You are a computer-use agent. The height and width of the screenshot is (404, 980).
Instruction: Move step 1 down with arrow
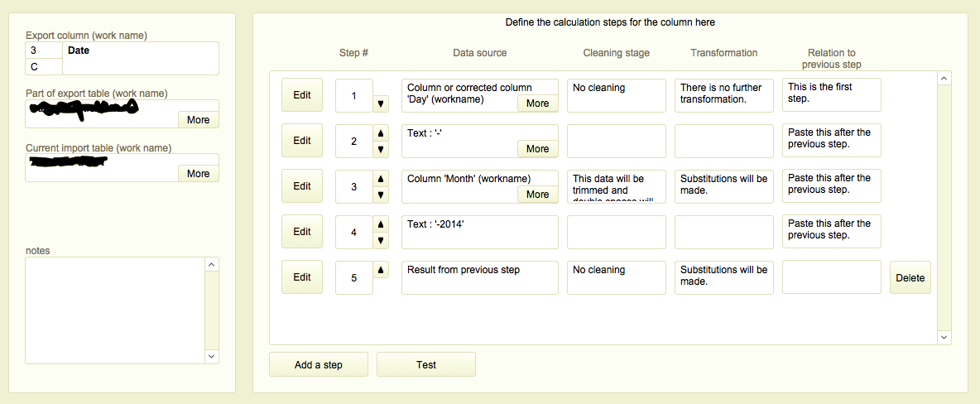pos(381,103)
